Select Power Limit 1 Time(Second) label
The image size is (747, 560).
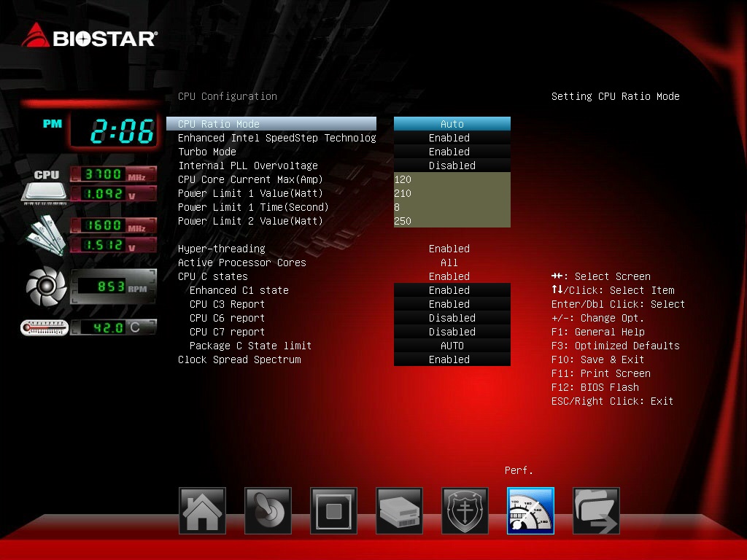pyautogui.click(x=253, y=207)
